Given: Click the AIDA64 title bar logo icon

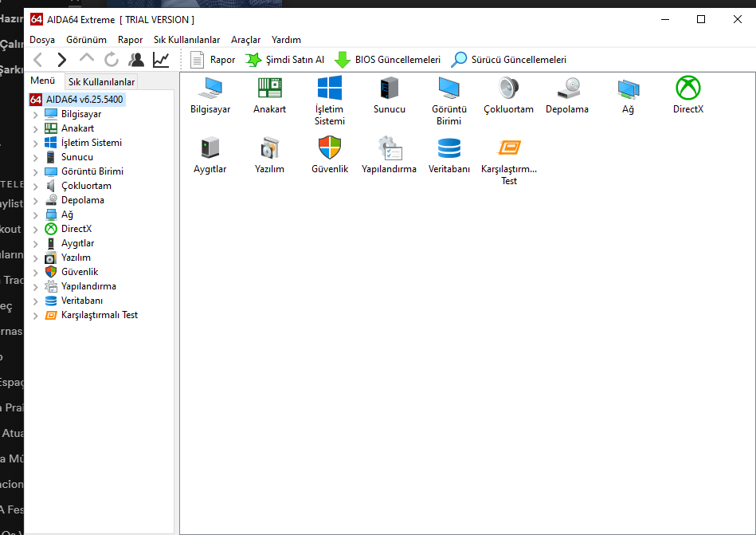Looking at the screenshot, I should (37, 19).
